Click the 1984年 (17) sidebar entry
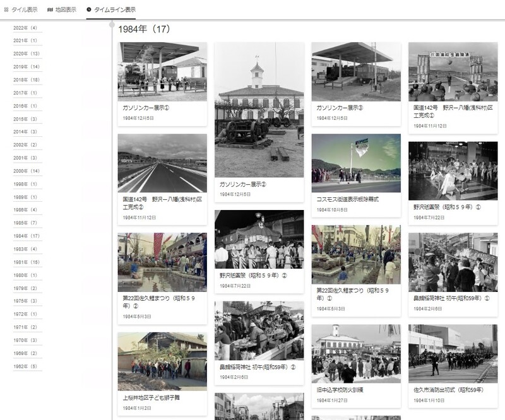 (x=26, y=236)
